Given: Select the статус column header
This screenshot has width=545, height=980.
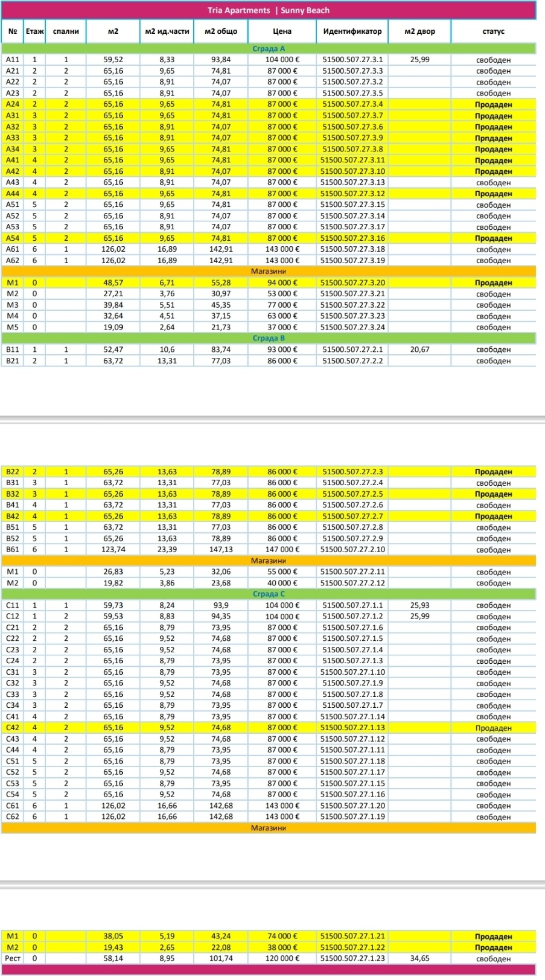Looking at the screenshot, I should coord(492,31).
